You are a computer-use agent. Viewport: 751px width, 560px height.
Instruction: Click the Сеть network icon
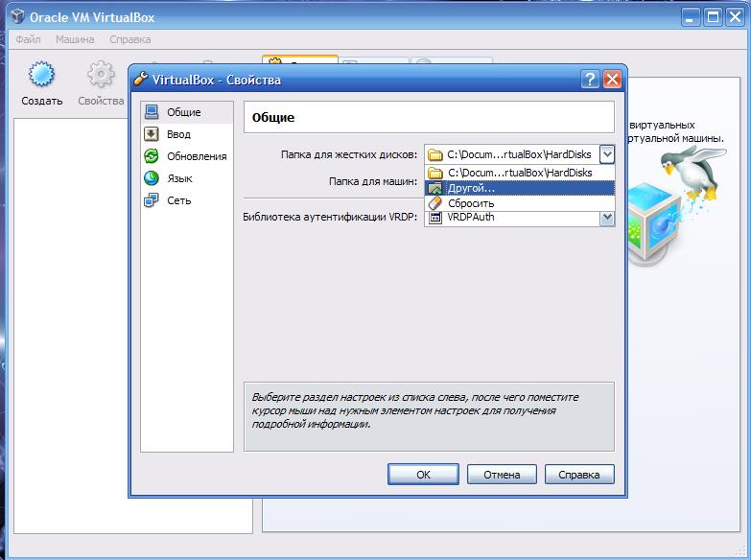[x=152, y=199]
